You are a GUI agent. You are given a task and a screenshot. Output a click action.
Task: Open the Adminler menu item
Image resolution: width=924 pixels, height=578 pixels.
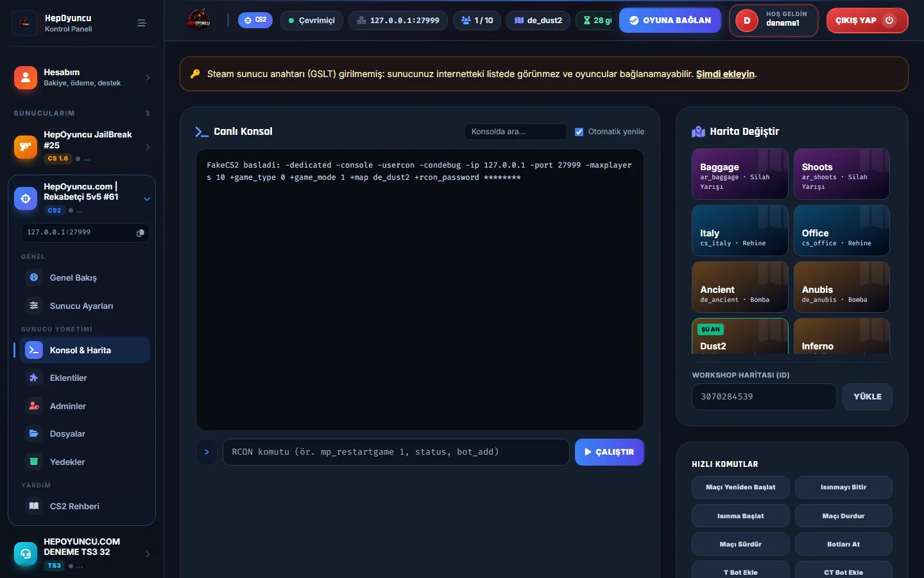[x=85, y=406]
